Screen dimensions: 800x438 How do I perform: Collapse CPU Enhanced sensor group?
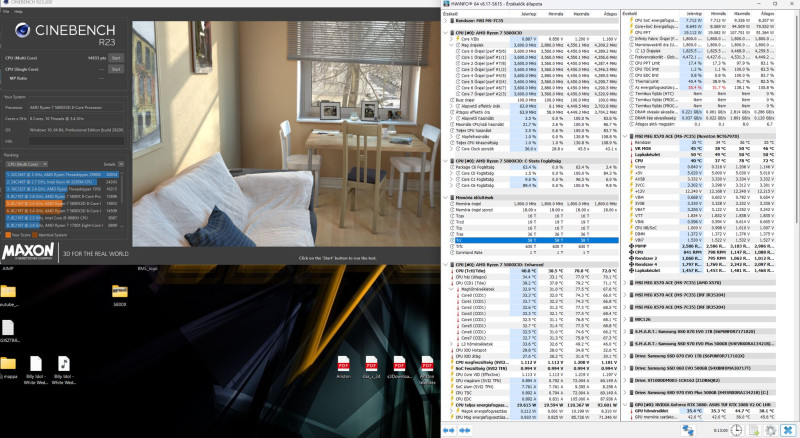(446, 264)
